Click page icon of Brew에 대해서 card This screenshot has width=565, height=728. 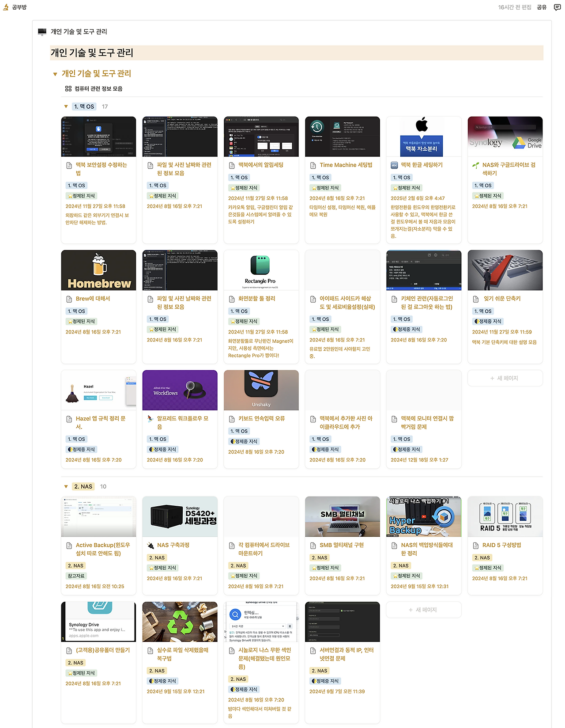point(69,299)
